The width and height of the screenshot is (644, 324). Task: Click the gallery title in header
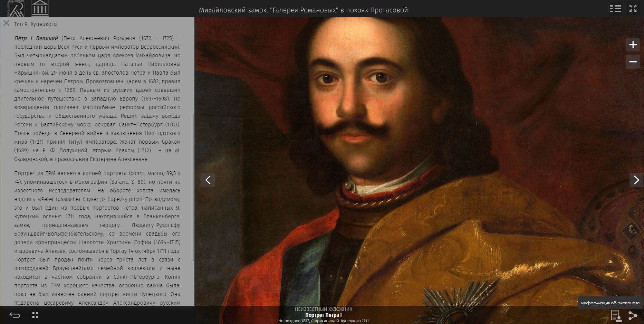tap(303, 10)
